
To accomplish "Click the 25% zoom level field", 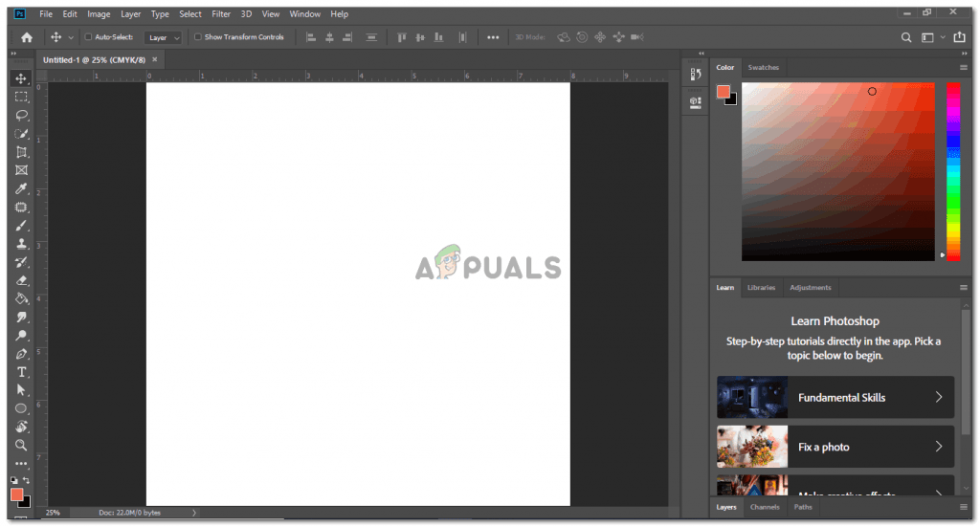I will coord(53,513).
